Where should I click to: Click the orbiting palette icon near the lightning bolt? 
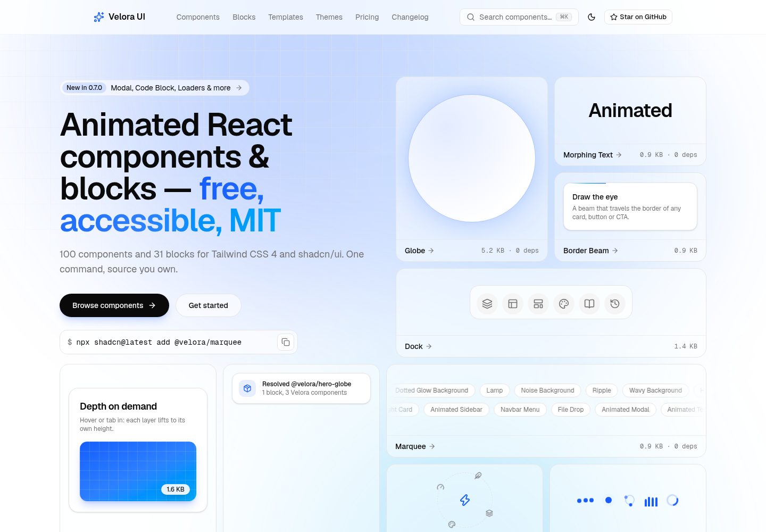pyautogui.click(x=452, y=524)
